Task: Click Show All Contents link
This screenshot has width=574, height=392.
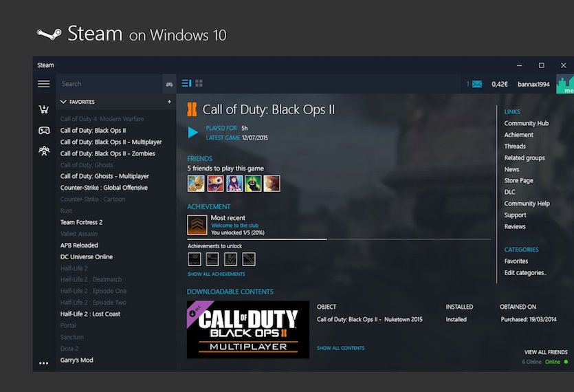Action: 340,348
